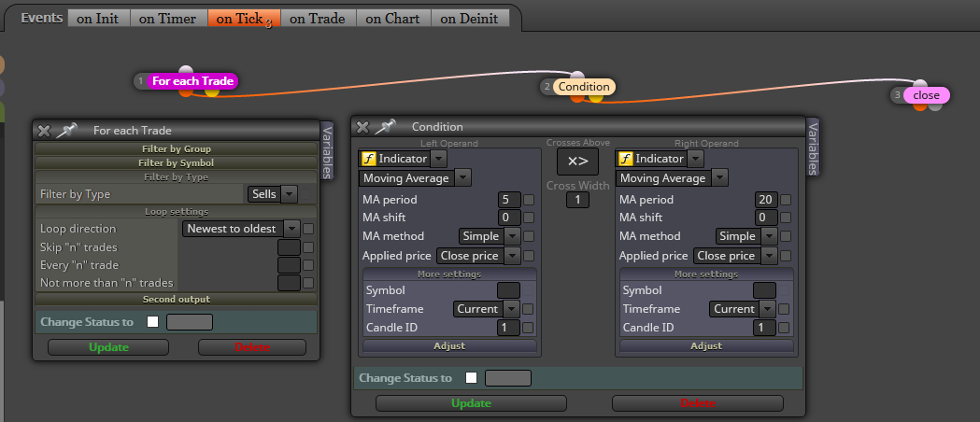The width and height of the screenshot is (980, 422).
Task: Expand the Filter by Symbol section
Action: point(177,163)
